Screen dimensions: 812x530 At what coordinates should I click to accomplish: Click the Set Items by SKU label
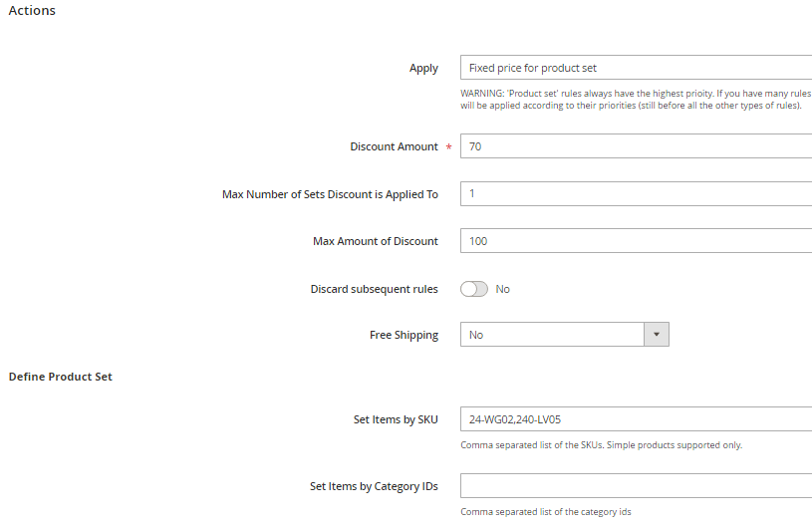click(396, 420)
